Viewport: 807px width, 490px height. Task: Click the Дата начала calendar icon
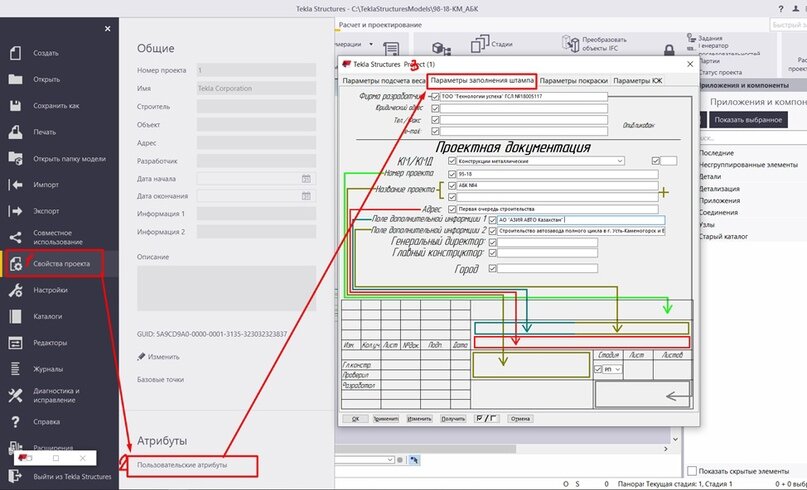point(306,179)
